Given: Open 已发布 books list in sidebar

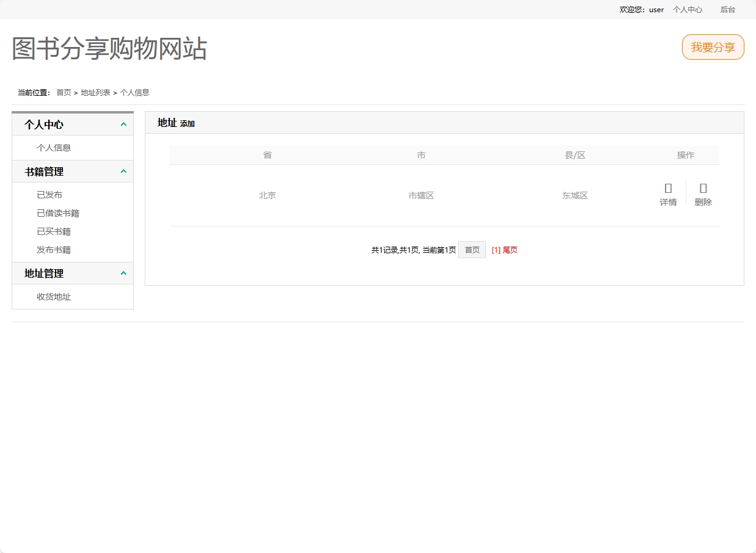Looking at the screenshot, I should click(x=49, y=195).
